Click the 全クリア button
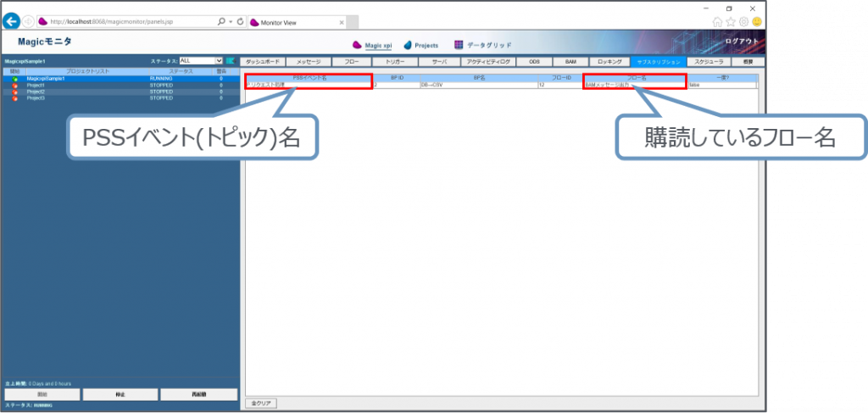This screenshot has height=413, width=868. point(260,403)
